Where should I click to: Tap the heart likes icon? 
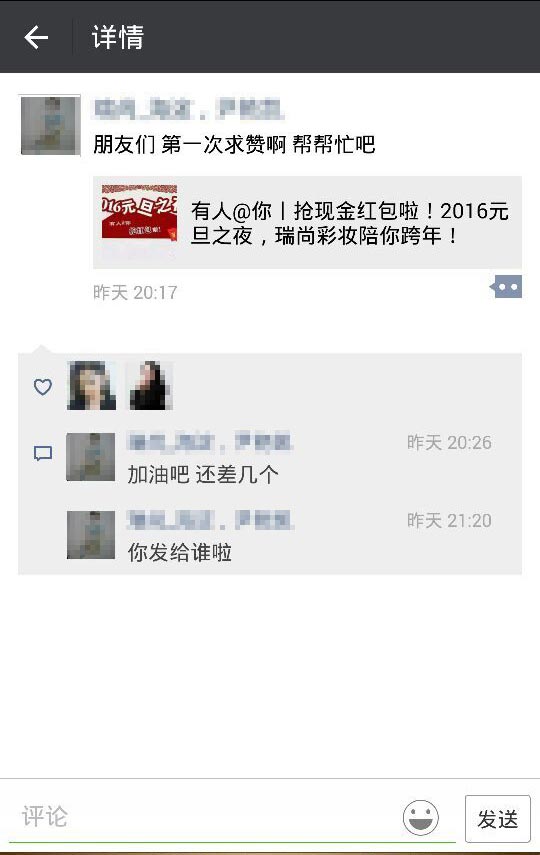tap(43, 387)
